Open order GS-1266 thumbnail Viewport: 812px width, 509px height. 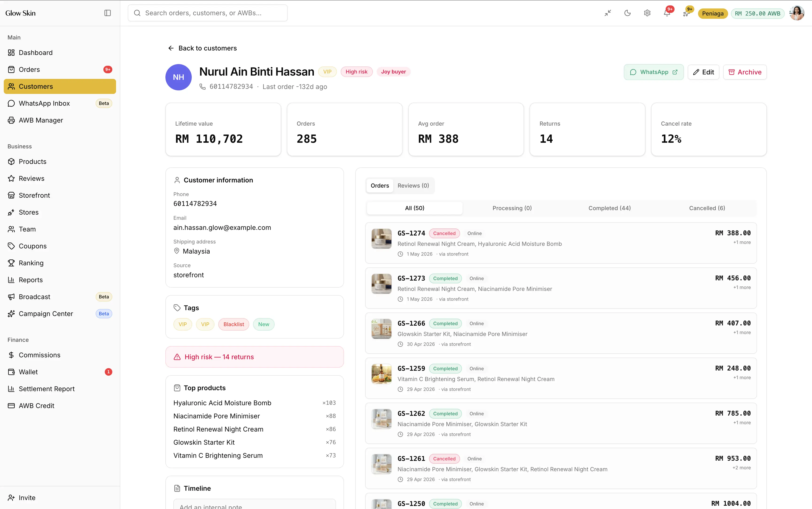[x=381, y=329]
